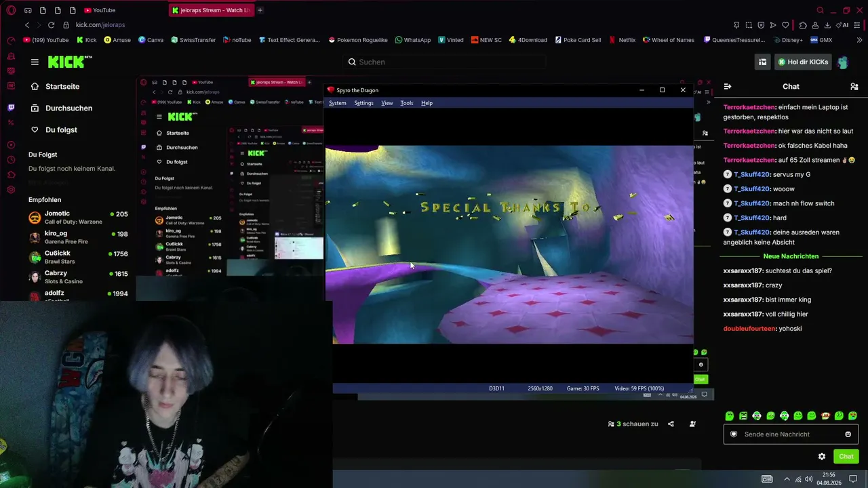Open YouTube bookmark in bookmarks bar

pyautogui.click(x=46, y=40)
